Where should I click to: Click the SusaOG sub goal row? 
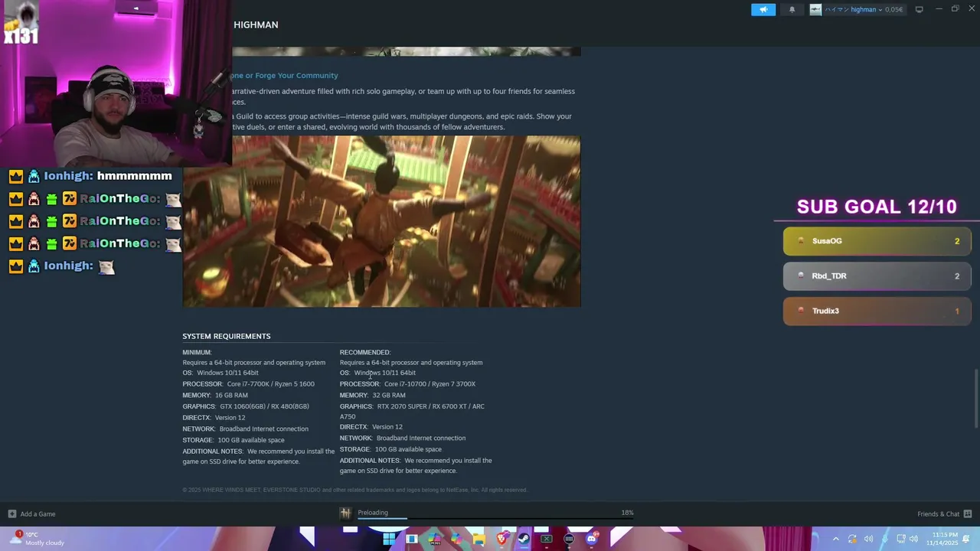[877, 241]
